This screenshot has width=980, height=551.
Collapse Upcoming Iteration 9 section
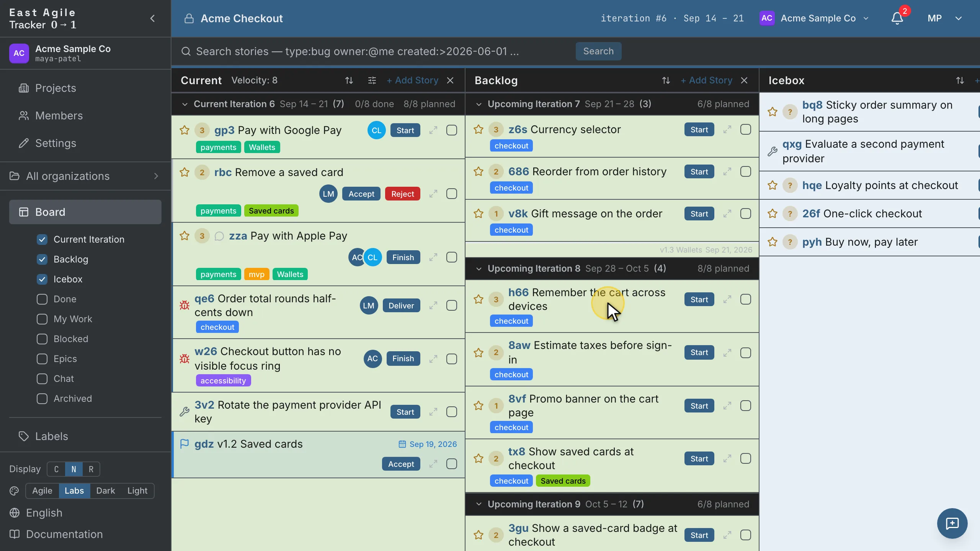479,504
